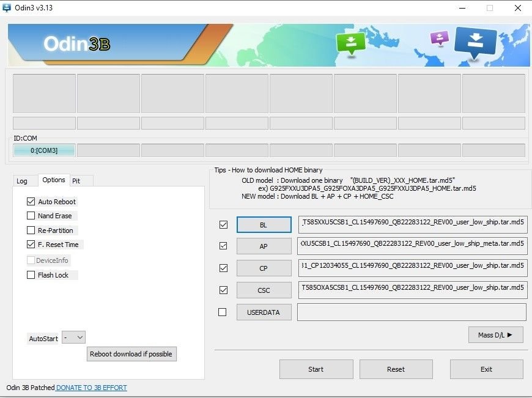Uncheck the CP file checkbox

223,268
